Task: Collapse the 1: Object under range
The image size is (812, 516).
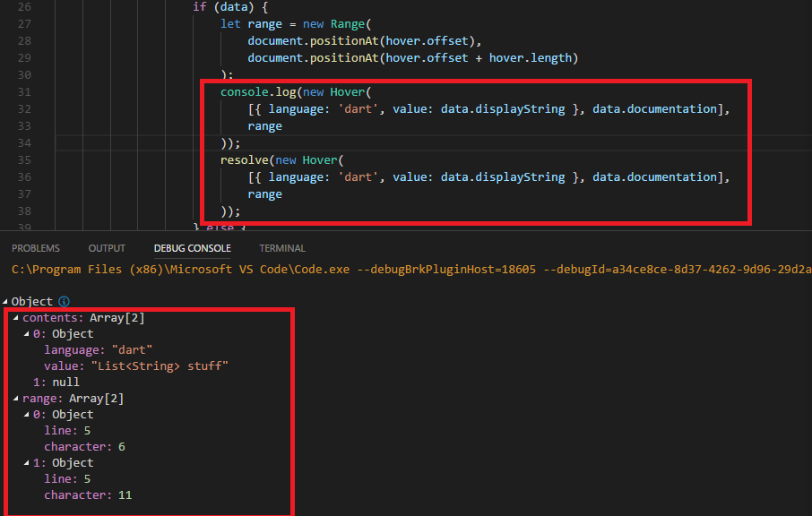Action: point(26,462)
